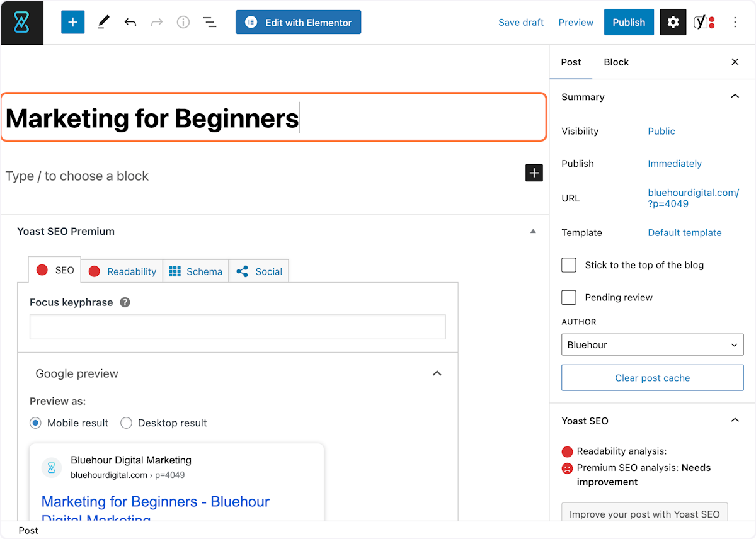
Task: Click the Bluehour site logo icon
Action: (x=22, y=23)
